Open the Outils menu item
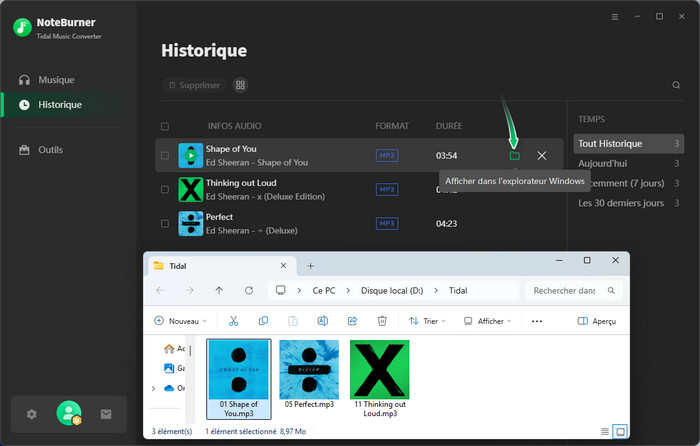 click(x=50, y=150)
